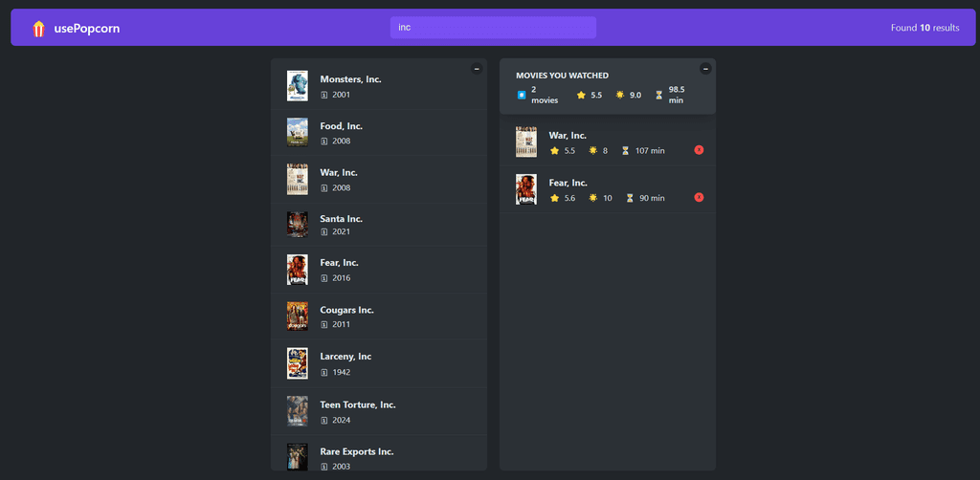Click the watched War, Inc. poster thumbnail

[526, 142]
